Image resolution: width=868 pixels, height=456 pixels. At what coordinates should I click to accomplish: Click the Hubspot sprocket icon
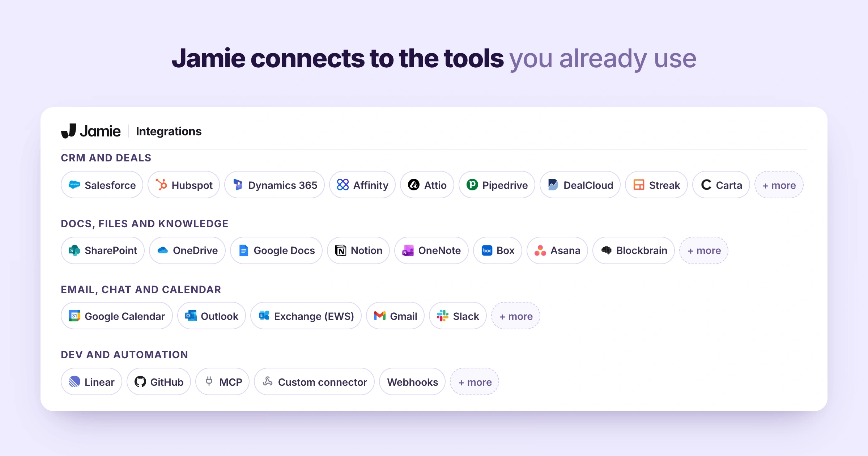(161, 185)
